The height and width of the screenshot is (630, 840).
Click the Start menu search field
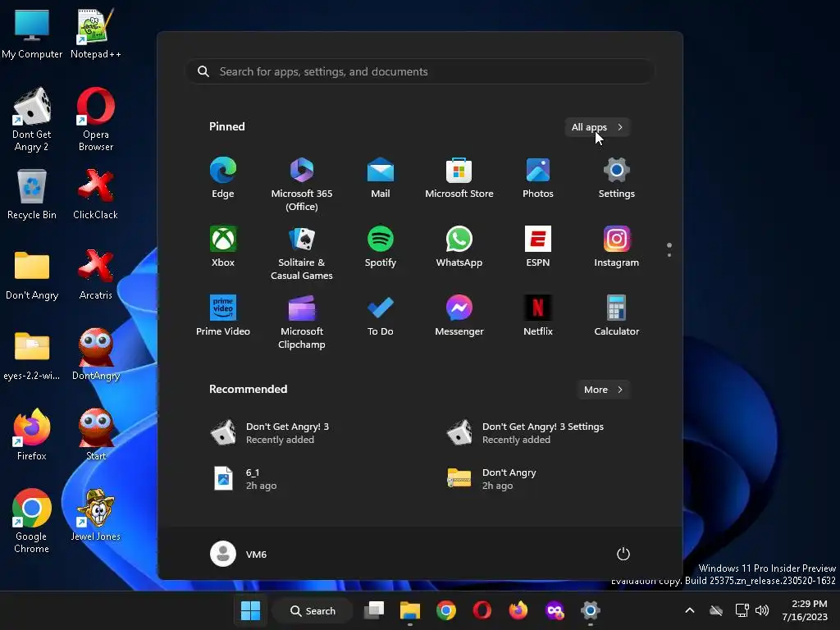420,71
